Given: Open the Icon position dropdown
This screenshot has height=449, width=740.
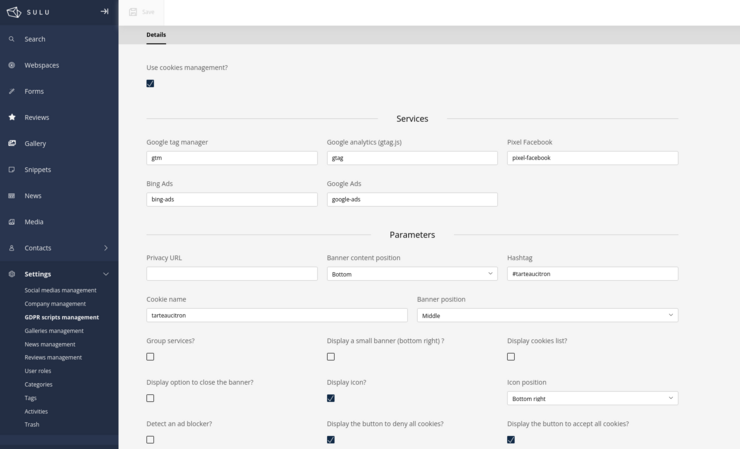Looking at the screenshot, I should pyautogui.click(x=593, y=398).
